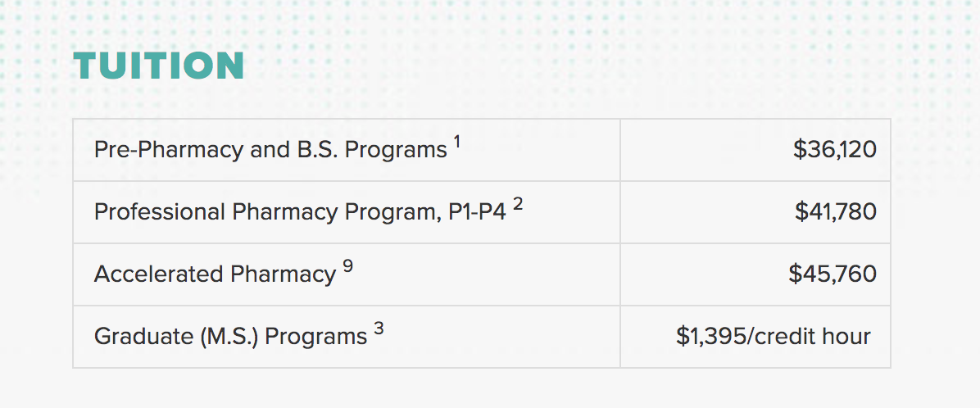
Task: Open footnote 1 beside B.S. Programs
Action: pyautogui.click(x=457, y=143)
